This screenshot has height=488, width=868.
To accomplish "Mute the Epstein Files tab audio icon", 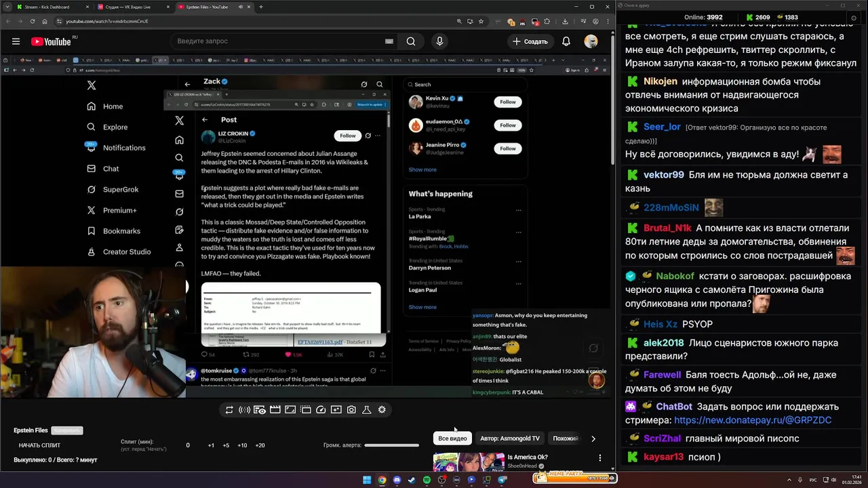I will coord(241,7).
